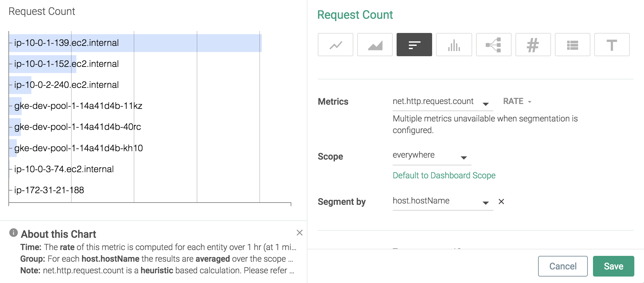
Task: Select the top list horizontal bar type
Action: coord(414,45)
